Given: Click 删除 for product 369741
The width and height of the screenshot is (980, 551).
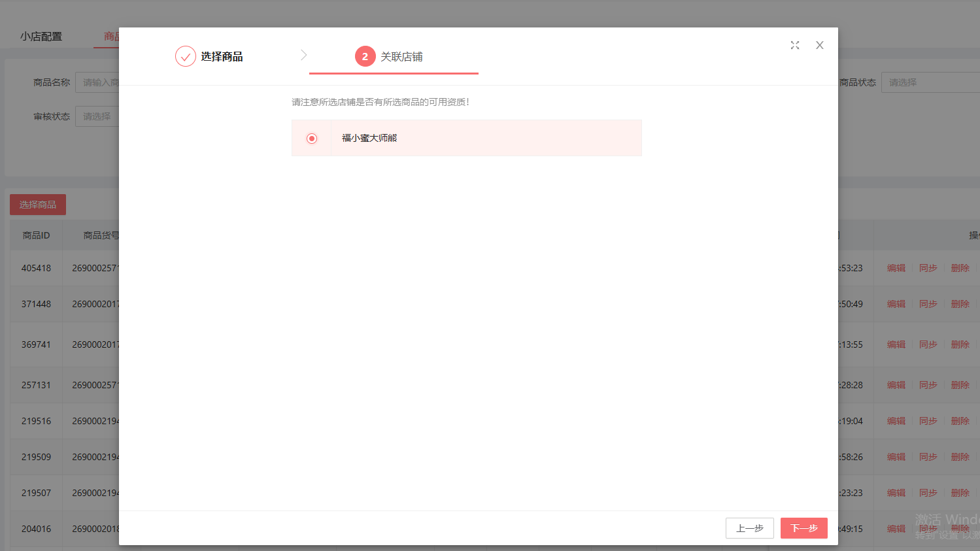Looking at the screenshot, I should [x=960, y=344].
